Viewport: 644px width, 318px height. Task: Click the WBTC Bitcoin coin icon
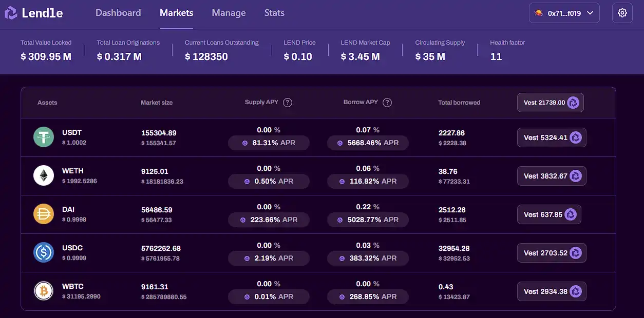click(x=44, y=291)
